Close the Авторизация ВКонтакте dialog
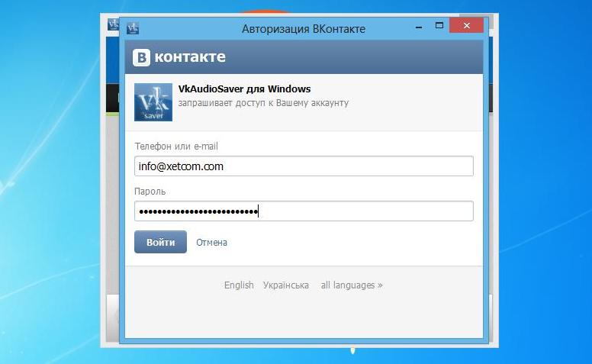Image resolution: width=592 pixels, height=364 pixels. click(x=467, y=26)
